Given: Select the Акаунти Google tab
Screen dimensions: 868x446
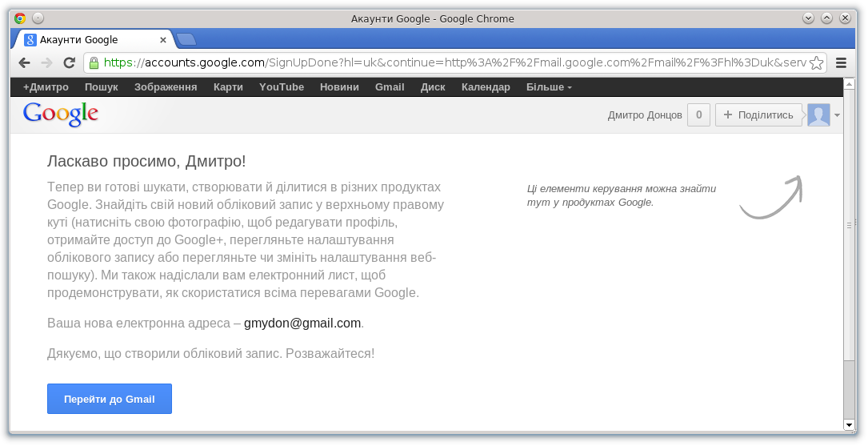Looking at the screenshot, I should click(94, 40).
